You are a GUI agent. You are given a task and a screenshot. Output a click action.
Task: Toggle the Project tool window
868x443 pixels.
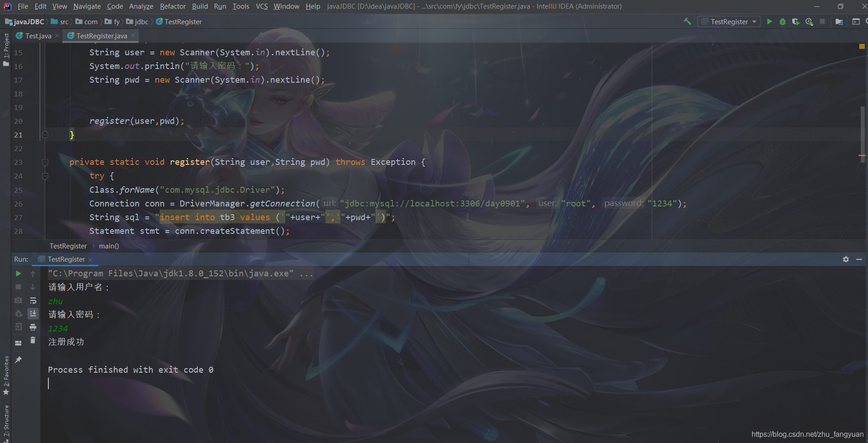point(6,49)
